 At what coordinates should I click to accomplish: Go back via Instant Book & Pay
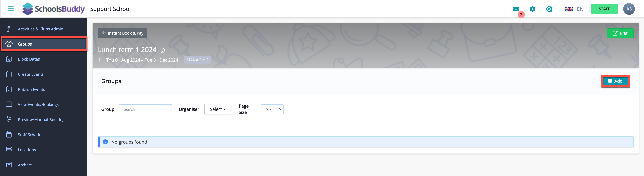click(122, 33)
